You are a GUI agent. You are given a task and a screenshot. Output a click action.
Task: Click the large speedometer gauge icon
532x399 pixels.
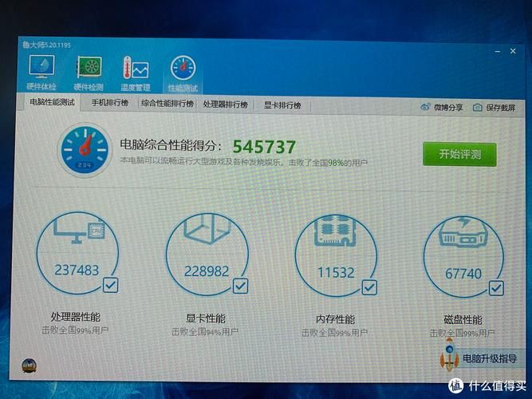(x=85, y=150)
